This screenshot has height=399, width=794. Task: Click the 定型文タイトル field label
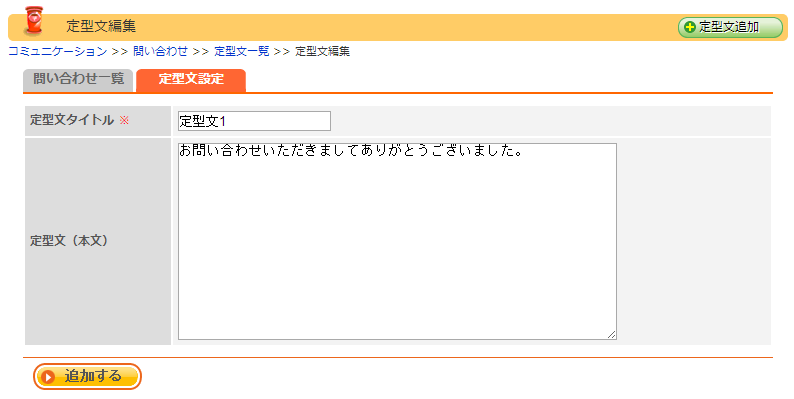(72, 120)
